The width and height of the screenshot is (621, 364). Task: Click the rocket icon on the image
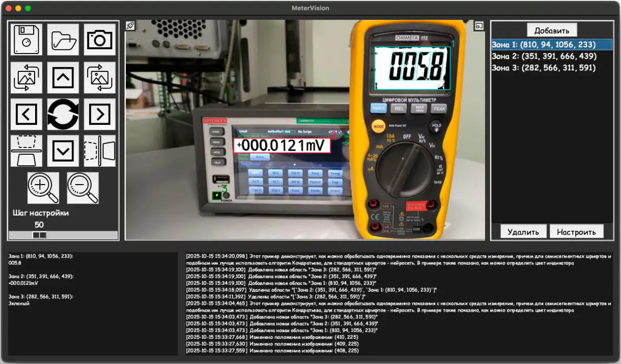tap(130, 26)
